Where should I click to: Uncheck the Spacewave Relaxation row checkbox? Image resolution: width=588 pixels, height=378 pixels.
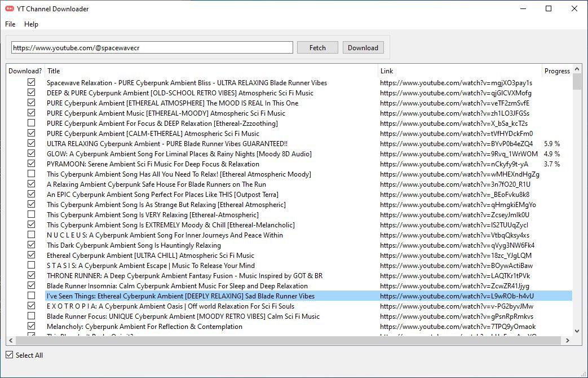tap(31, 82)
